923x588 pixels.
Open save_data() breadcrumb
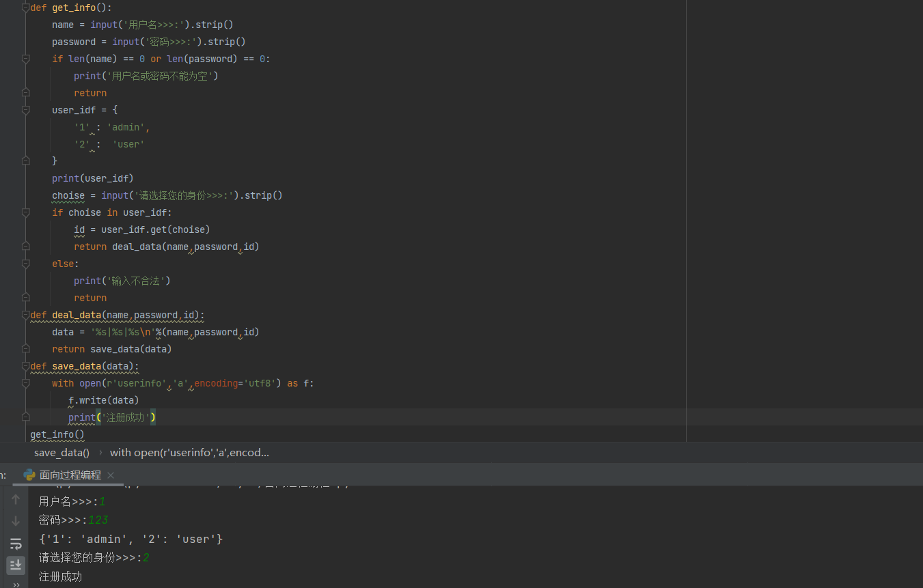[61, 453]
